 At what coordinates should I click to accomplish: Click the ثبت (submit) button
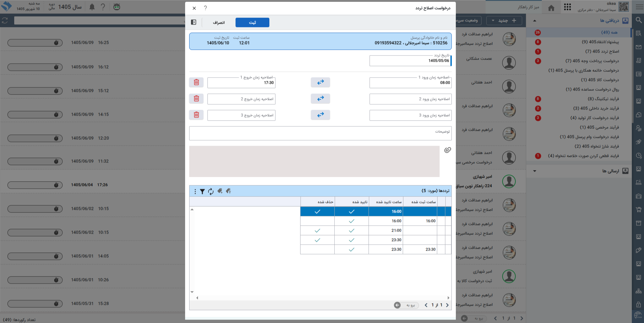click(x=252, y=22)
